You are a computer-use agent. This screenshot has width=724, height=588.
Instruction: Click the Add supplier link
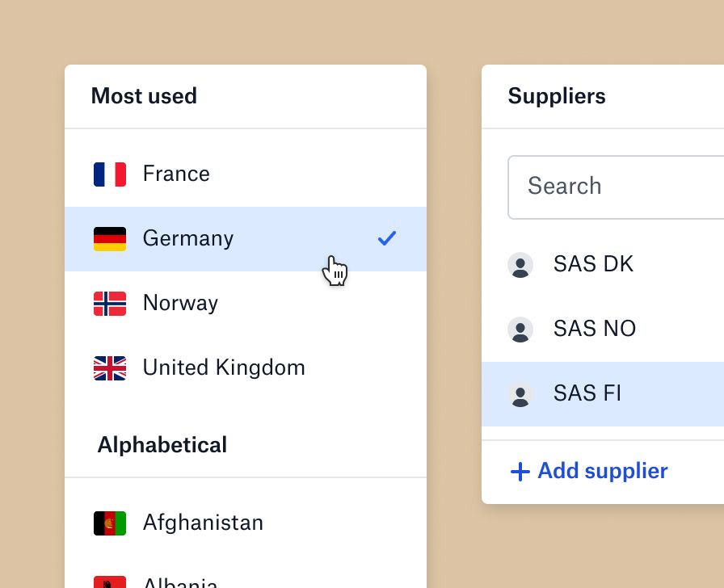602,471
